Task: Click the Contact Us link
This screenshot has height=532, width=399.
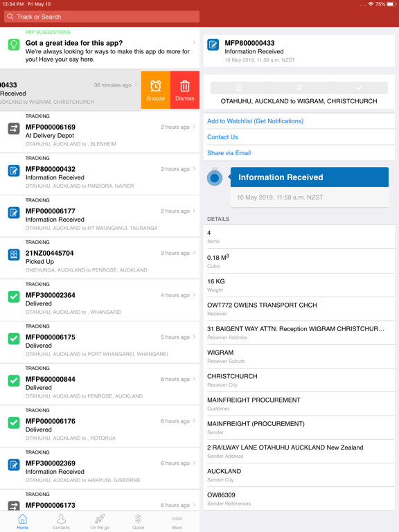Action: (222, 137)
